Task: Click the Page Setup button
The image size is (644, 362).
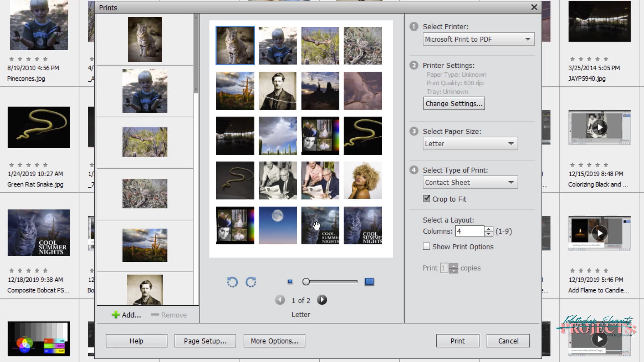Action: 205,341
